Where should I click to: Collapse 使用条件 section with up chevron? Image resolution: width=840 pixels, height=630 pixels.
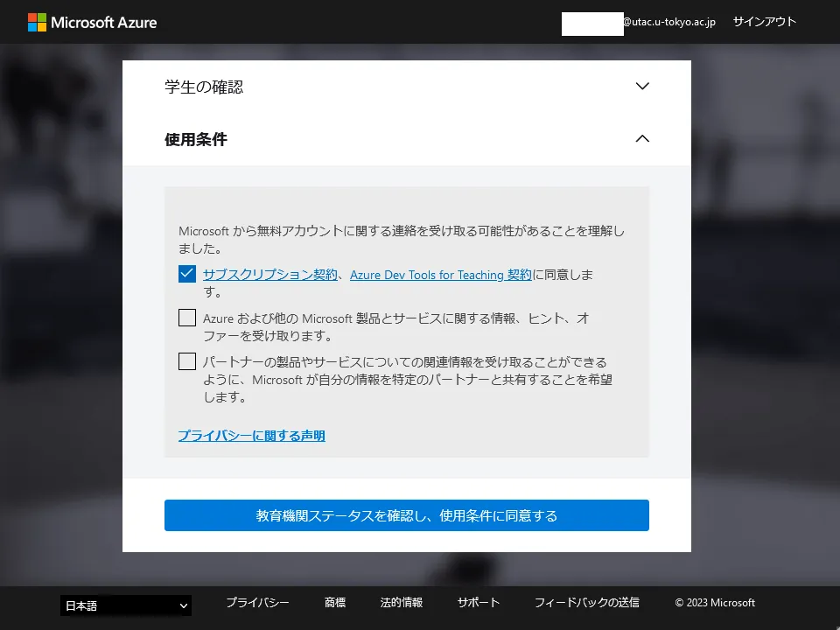[x=642, y=138]
